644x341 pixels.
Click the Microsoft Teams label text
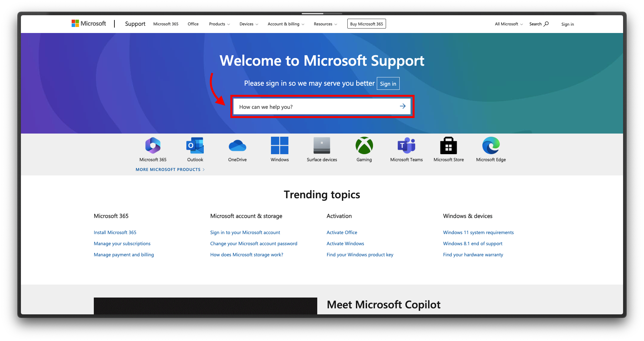(x=407, y=160)
